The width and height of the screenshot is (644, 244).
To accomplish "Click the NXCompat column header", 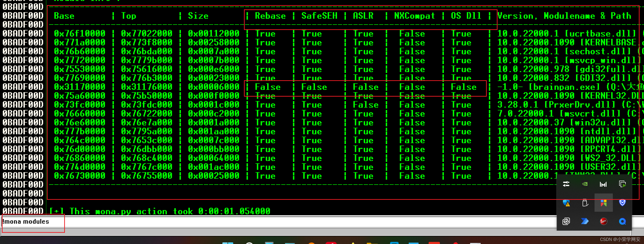I will [x=415, y=16].
